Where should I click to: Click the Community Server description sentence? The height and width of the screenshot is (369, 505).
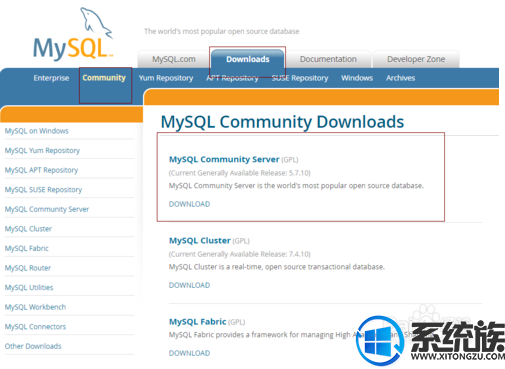[x=296, y=186]
